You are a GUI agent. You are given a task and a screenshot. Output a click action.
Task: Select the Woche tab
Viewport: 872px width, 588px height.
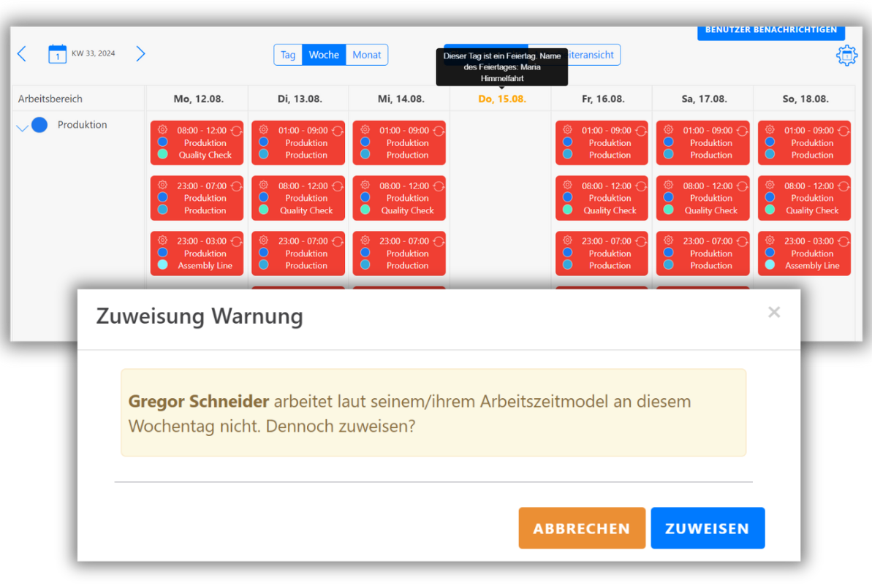tap(324, 54)
